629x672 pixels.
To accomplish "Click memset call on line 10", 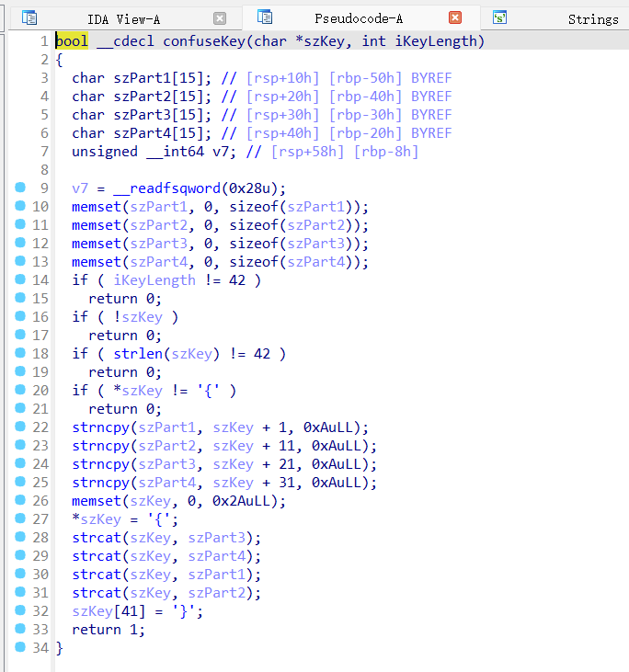I will [x=97, y=207].
